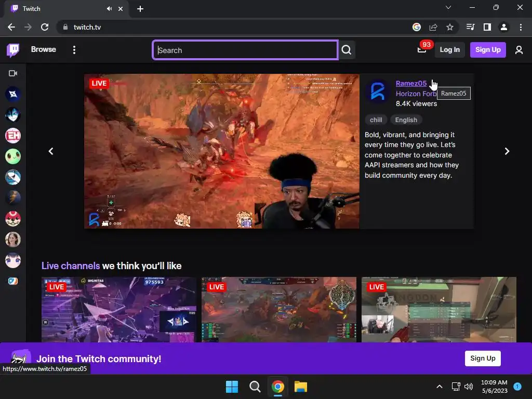
Task: Share this page via share icon
Action: tap(433, 27)
